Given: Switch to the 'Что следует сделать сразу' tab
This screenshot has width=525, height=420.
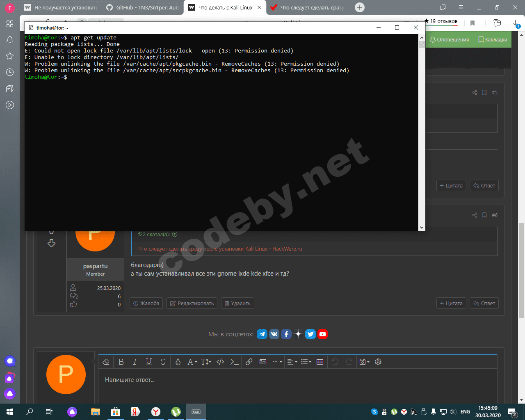Looking at the screenshot, I should (x=306, y=7).
